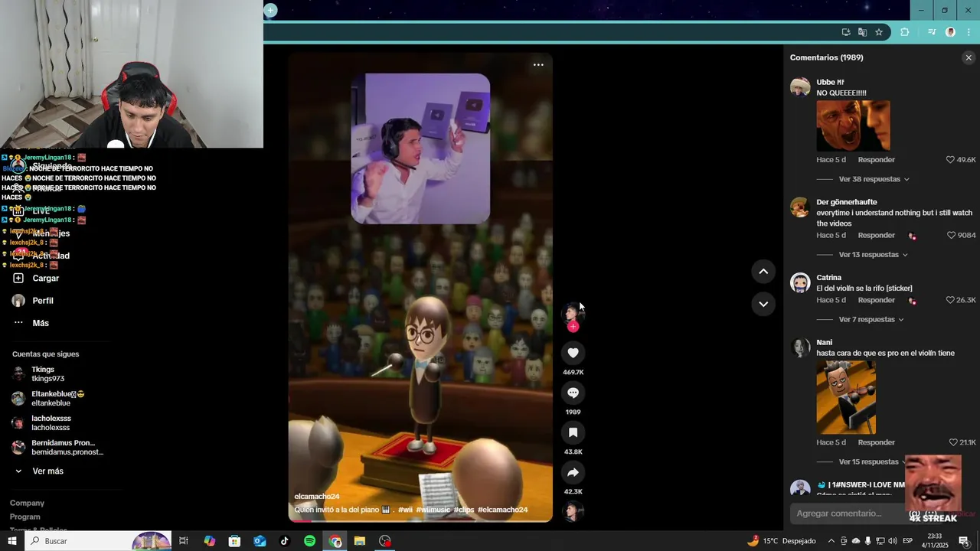The width and height of the screenshot is (980, 551).
Task: Expand 'Ver 7 respuestas' under Catrina's comment
Action: (871, 320)
